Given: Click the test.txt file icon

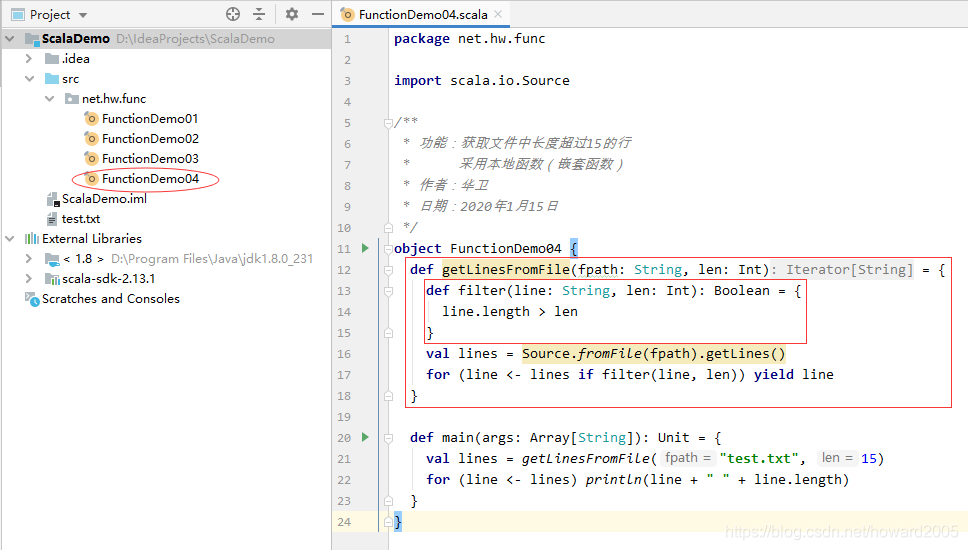Looking at the screenshot, I should (52, 219).
